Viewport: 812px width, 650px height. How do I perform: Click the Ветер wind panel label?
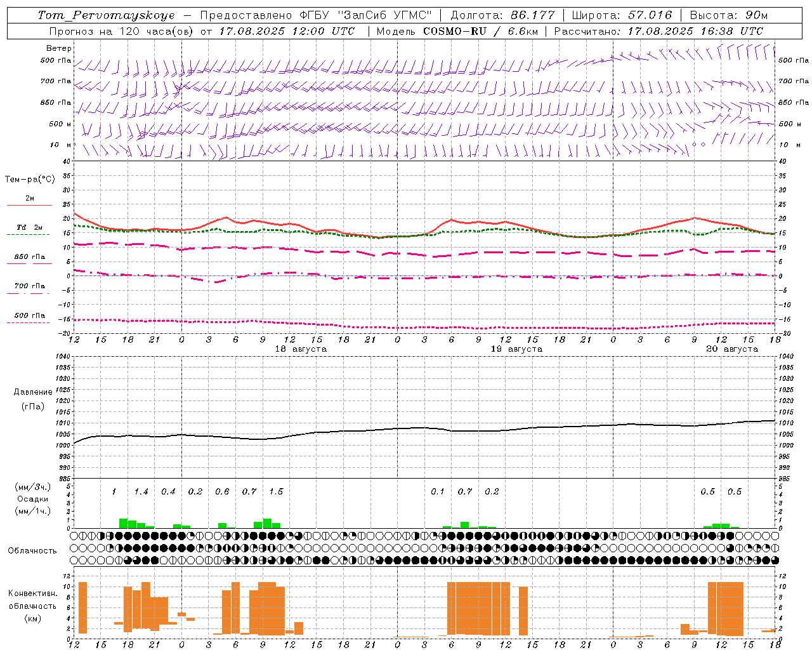pyautogui.click(x=59, y=48)
